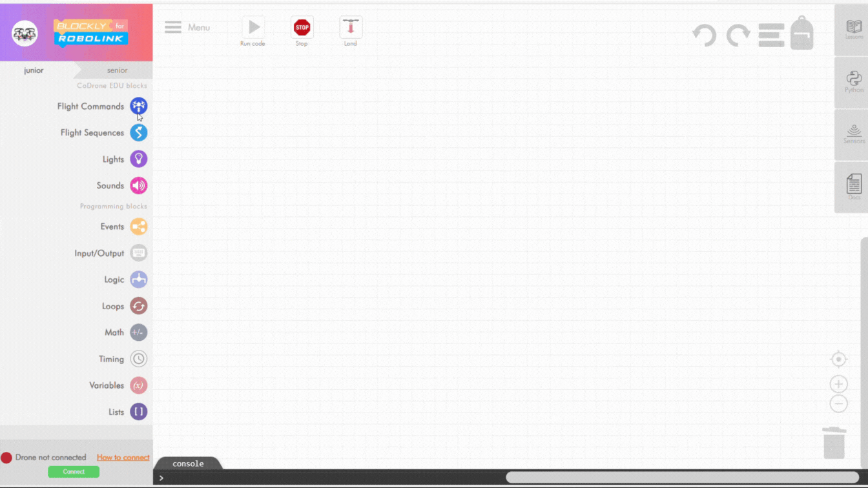Switch to the junior tab
This screenshot has width=868, height=488.
point(34,70)
